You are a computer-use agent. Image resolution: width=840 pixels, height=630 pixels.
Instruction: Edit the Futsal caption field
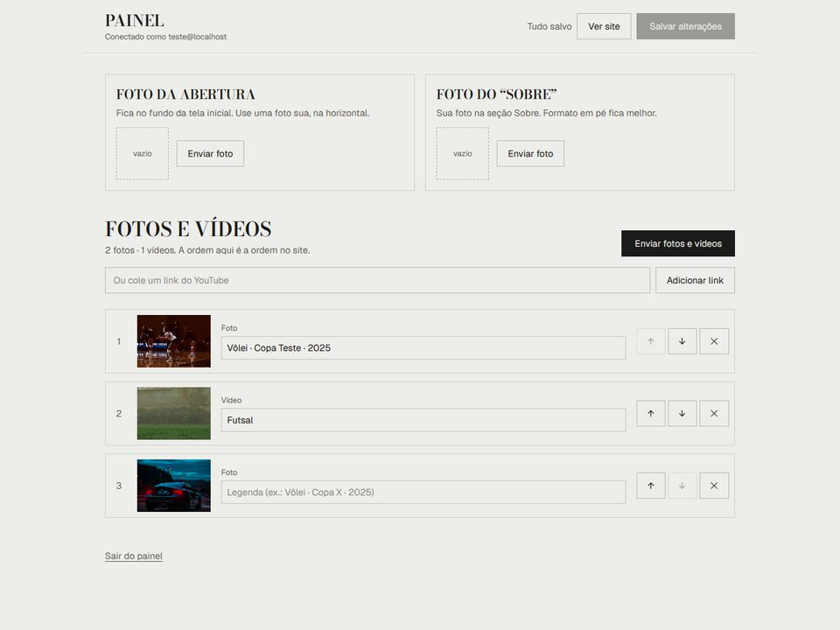click(423, 421)
